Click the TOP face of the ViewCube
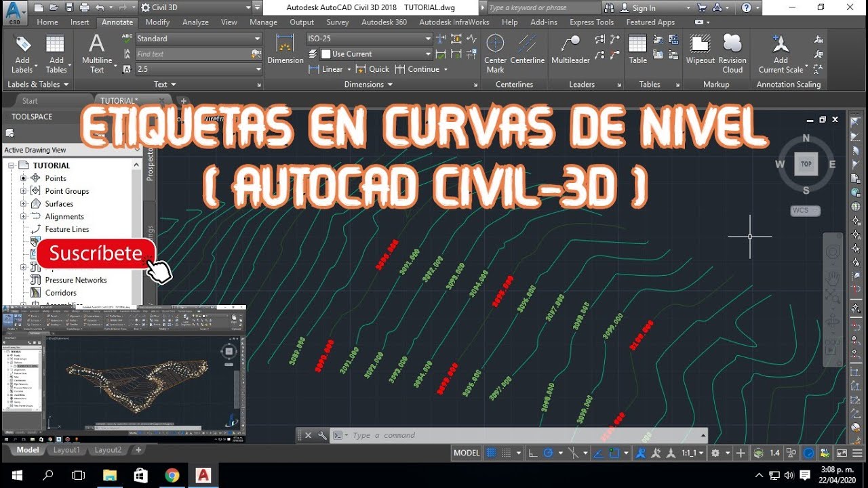Screen dimensions: 868x488 coord(806,164)
